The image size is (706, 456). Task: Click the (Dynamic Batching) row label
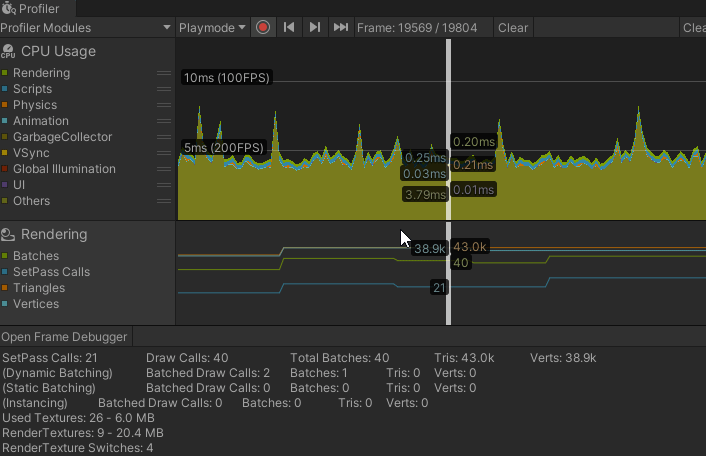pos(58,373)
